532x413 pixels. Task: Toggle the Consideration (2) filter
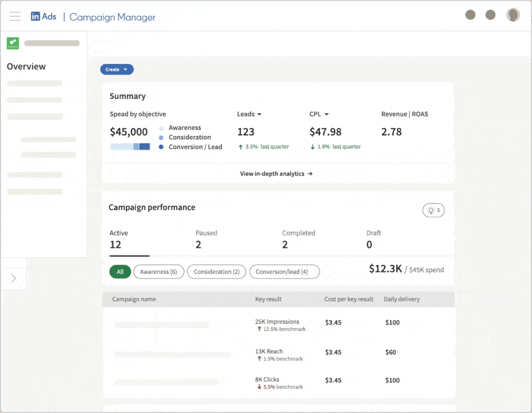pos(216,272)
